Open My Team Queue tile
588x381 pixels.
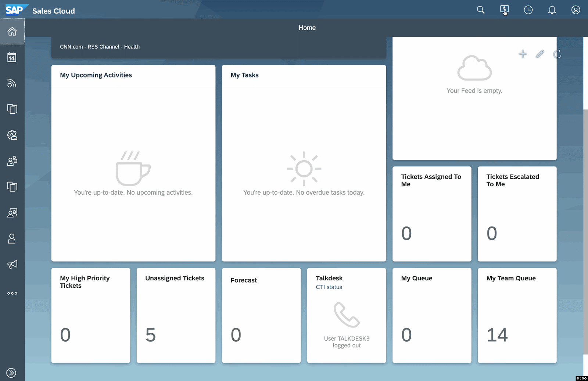517,315
